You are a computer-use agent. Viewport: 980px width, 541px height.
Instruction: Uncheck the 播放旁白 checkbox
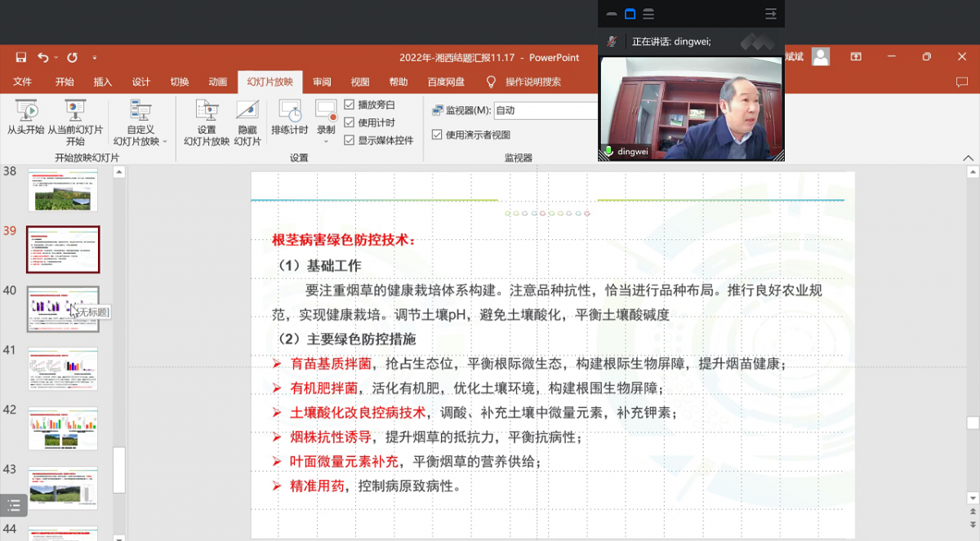click(x=350, y=104)
